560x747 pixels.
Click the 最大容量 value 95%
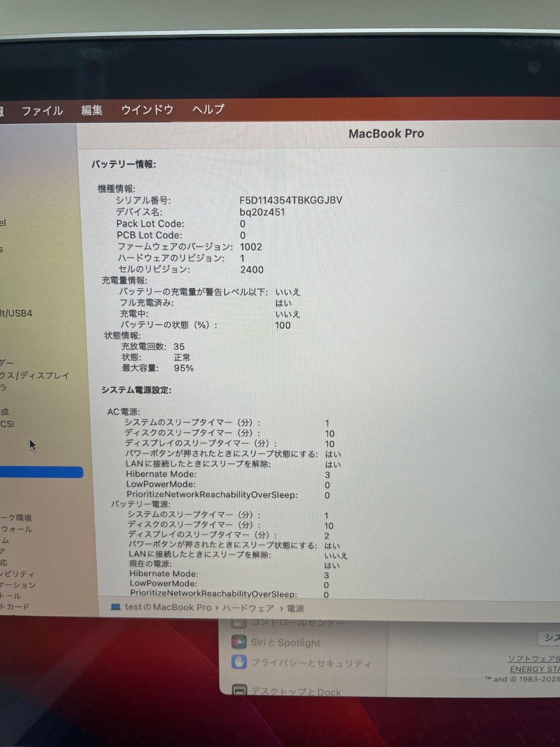click(x=184, y=368)
